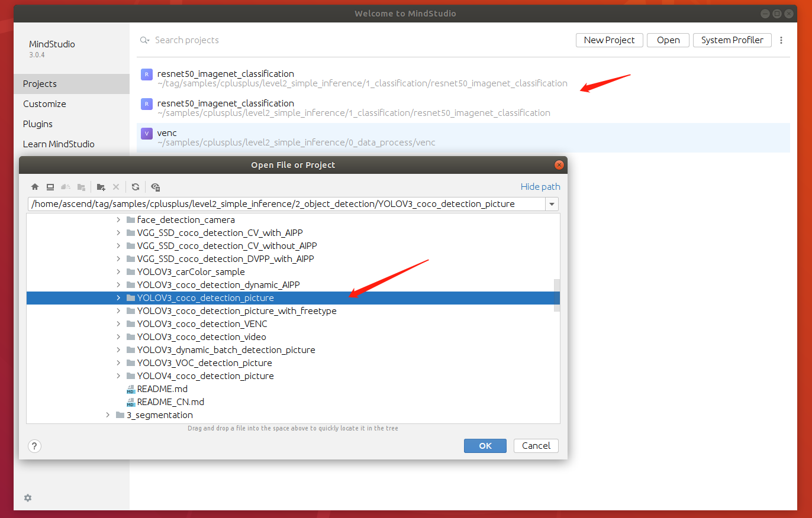Click the Hide path link
The height and width of the screenshot is (518, 812).
[x=540, y=187]
